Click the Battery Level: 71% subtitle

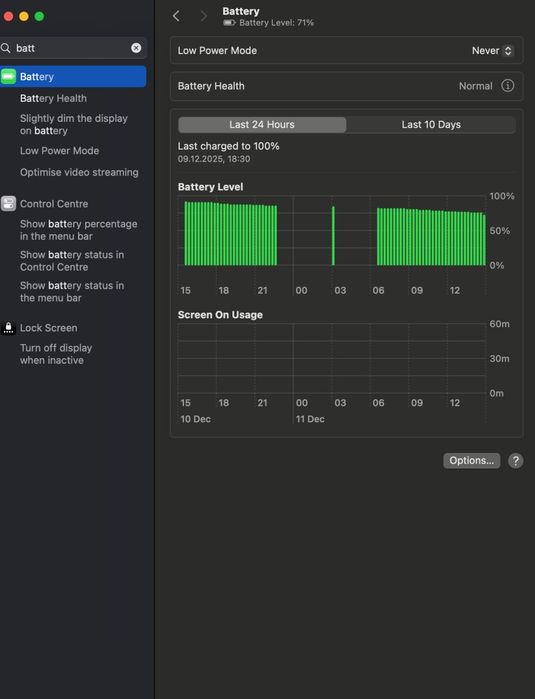276,23
